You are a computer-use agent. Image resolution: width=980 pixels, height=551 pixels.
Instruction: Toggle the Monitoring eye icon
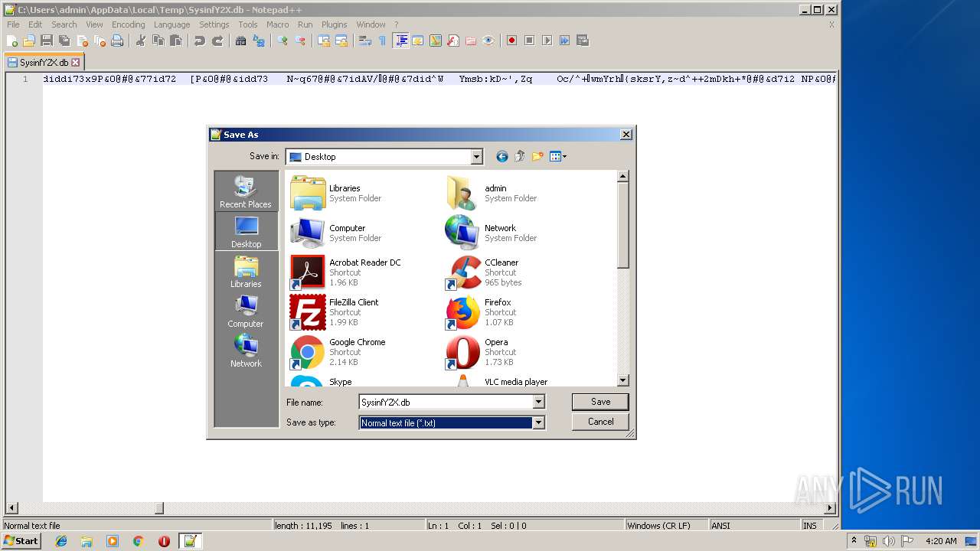pyautogui.click(x=488, y=41)
